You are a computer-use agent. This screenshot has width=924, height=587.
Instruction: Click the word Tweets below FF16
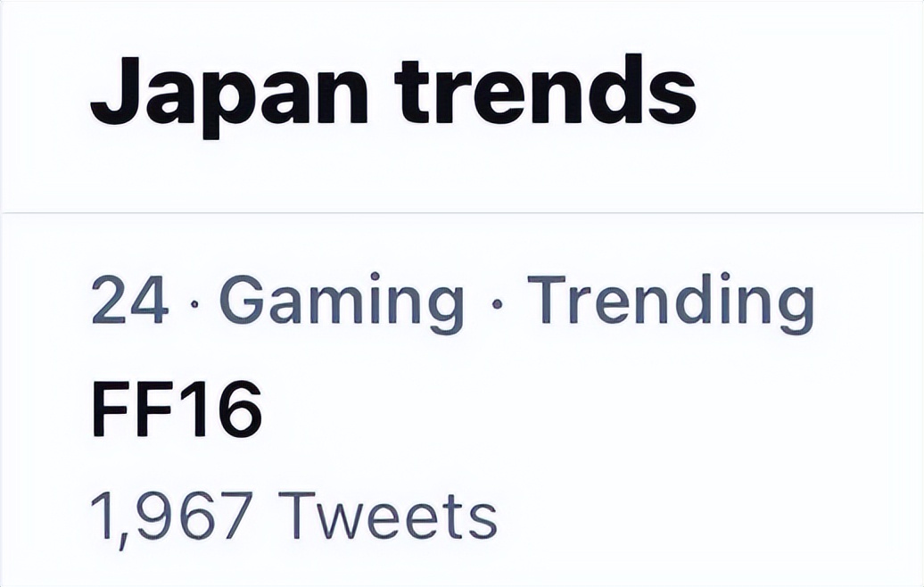(x=388, y=516)
